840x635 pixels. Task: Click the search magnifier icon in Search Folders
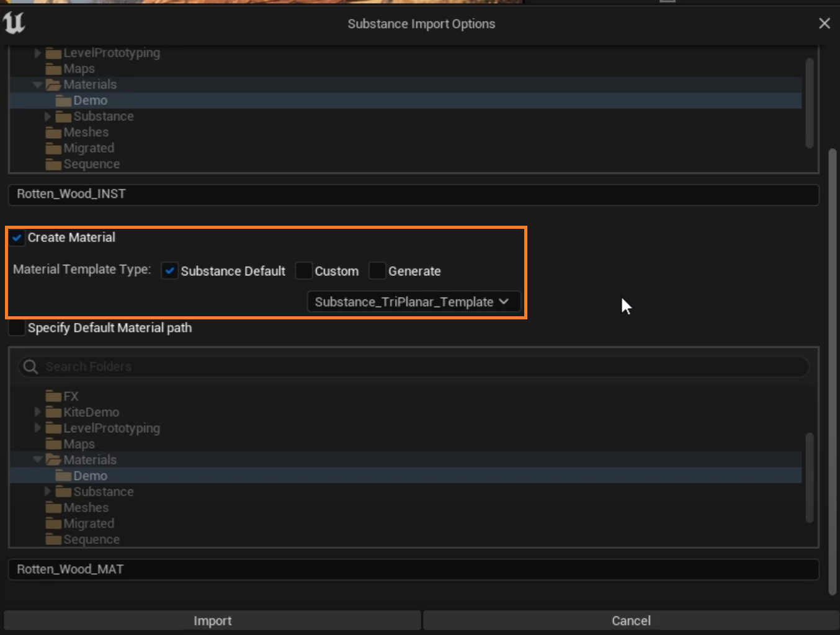click(30, 367)
